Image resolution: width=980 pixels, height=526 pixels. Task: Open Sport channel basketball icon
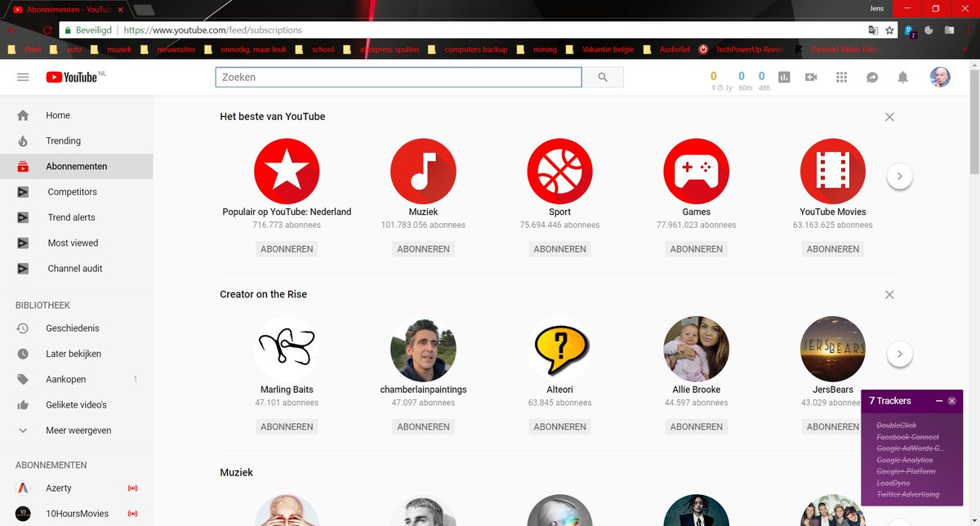click(x=559, y=172)
